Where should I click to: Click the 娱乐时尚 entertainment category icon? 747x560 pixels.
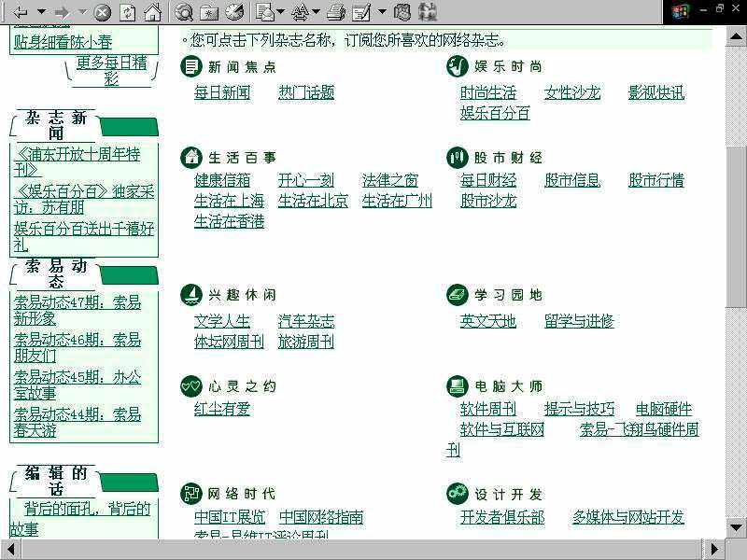(x=456, y=66)
